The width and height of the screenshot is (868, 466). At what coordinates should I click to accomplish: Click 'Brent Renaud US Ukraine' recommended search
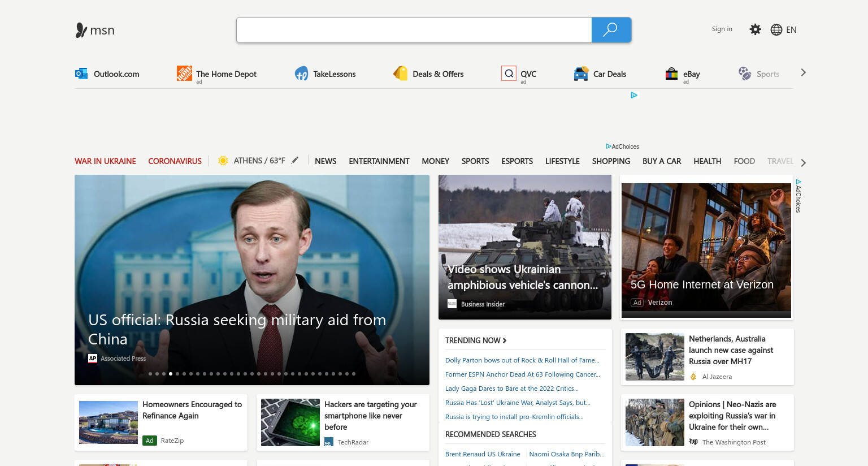pos(483,454)
